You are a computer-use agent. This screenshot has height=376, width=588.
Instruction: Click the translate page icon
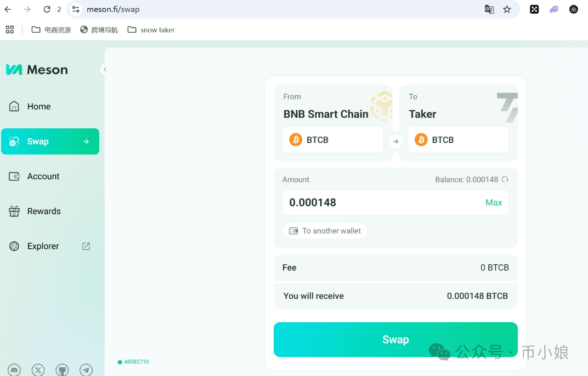(x=489, y=9)
